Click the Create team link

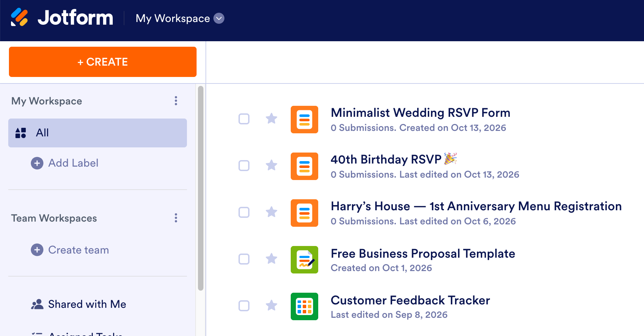[78, 250]
